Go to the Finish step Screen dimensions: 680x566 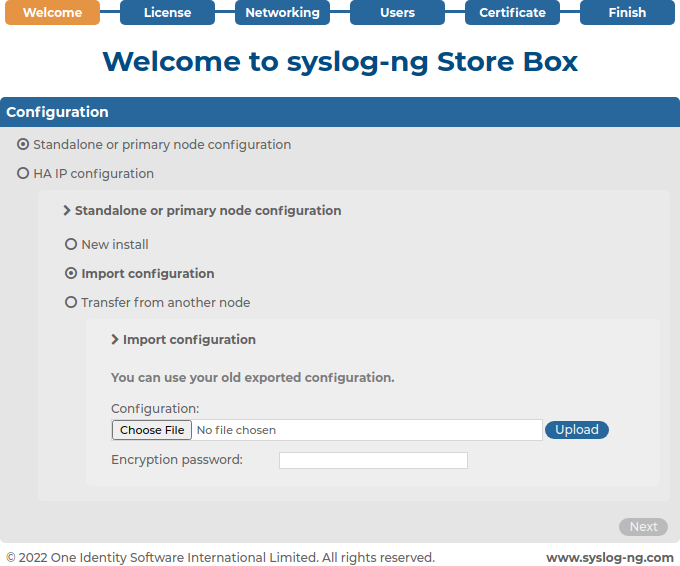pos(627,13)
